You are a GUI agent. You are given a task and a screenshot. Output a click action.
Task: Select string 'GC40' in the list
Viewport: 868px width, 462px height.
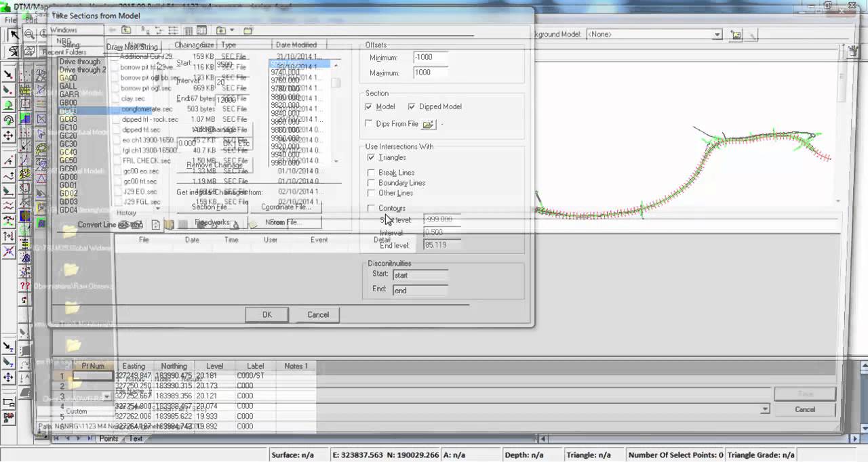click(68, 152)
